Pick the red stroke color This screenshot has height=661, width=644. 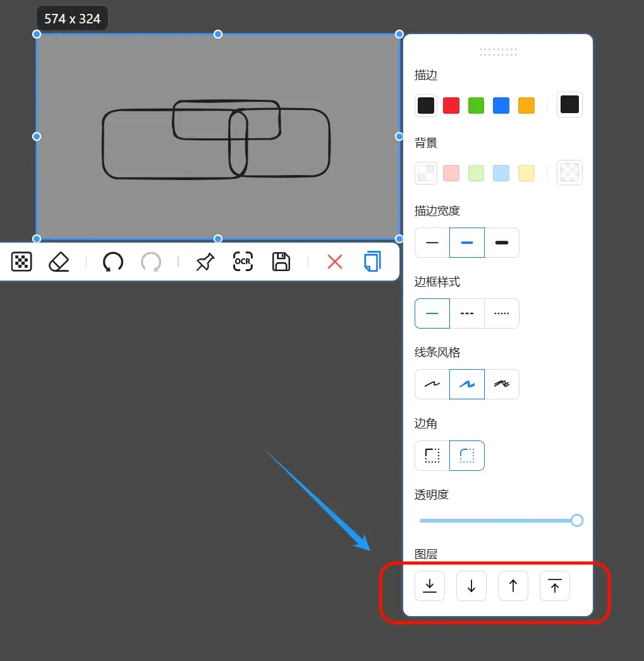tap(451, 106)
